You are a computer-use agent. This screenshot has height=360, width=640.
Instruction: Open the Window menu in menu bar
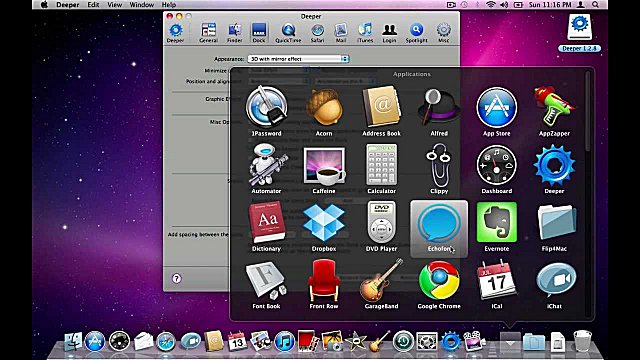coord(141,5)
